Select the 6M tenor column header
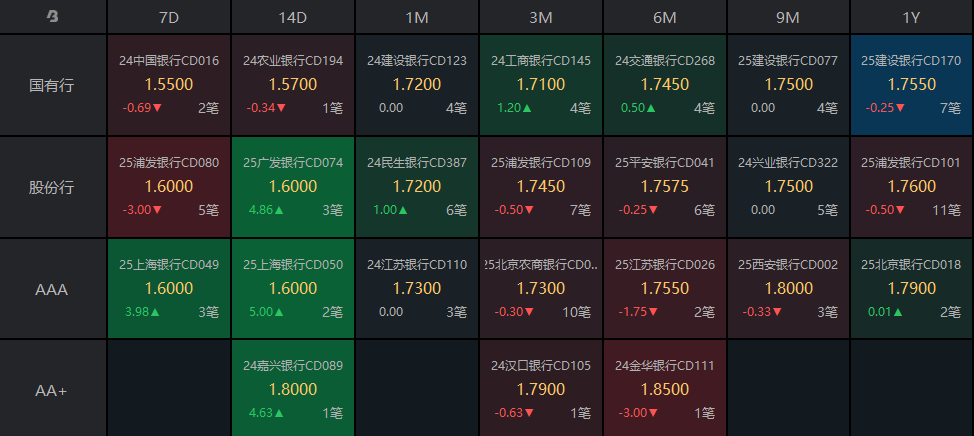The height and width of the screenshot is (436, 974). 665,17
